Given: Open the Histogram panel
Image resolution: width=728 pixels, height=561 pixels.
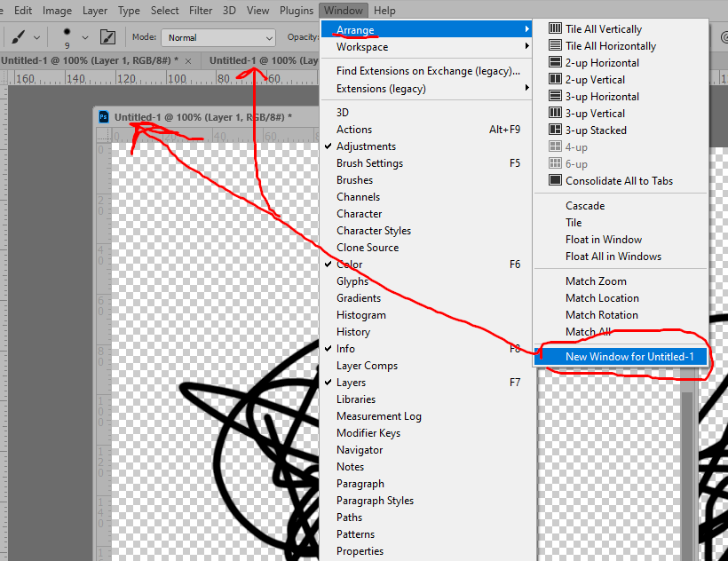Looking at the screenshot, I should [426, 315].
